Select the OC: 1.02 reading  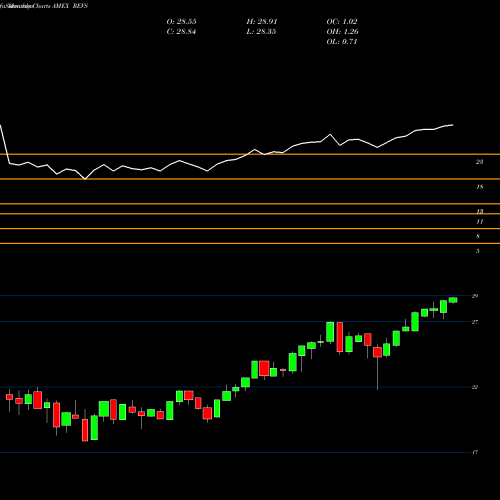pos(342,22)
